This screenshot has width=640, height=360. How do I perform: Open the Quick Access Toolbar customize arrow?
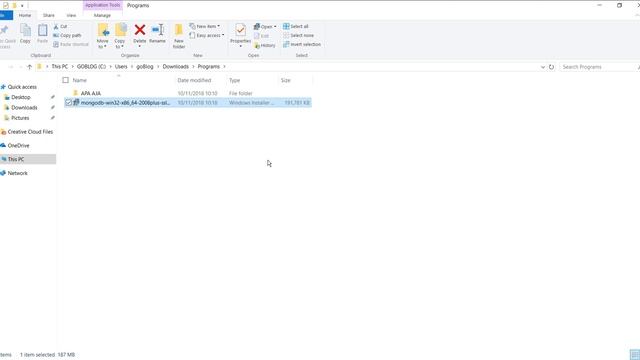[x=22, y=6]
